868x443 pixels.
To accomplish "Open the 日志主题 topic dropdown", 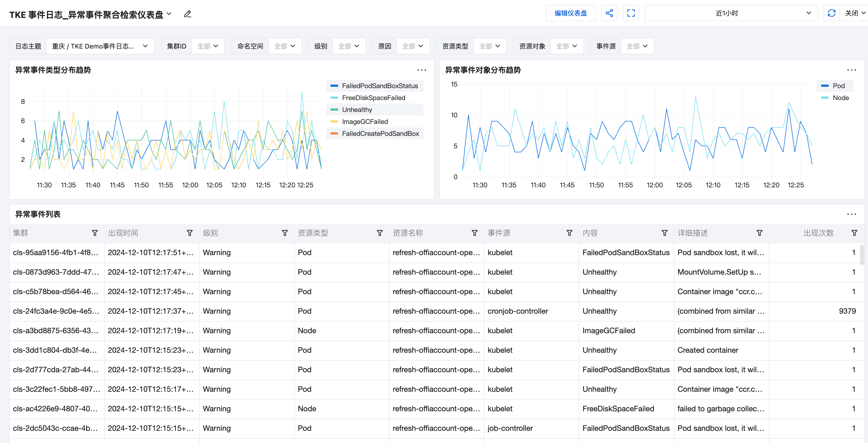I will click(100, 46).
